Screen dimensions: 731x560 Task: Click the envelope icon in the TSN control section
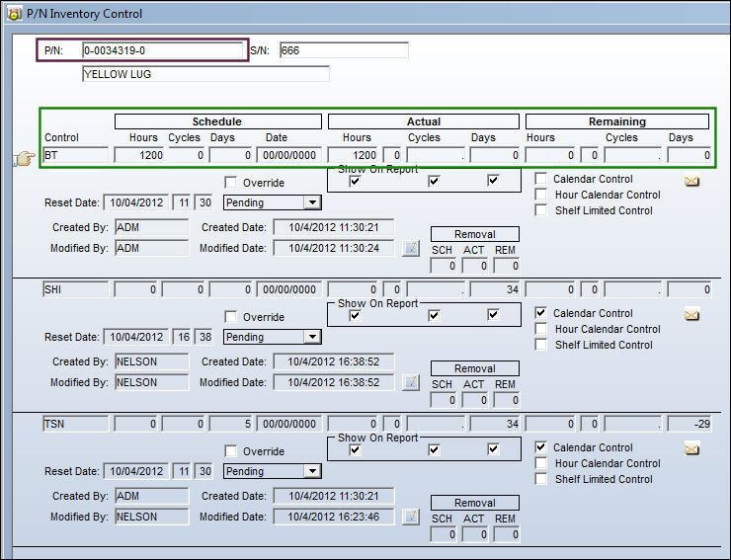point(691,449)
